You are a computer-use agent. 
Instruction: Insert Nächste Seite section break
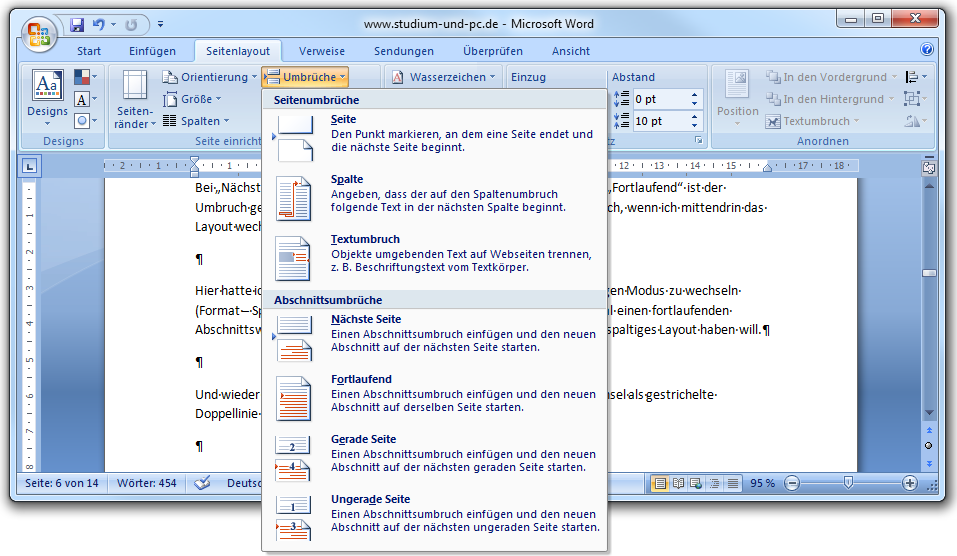(435, 338)
